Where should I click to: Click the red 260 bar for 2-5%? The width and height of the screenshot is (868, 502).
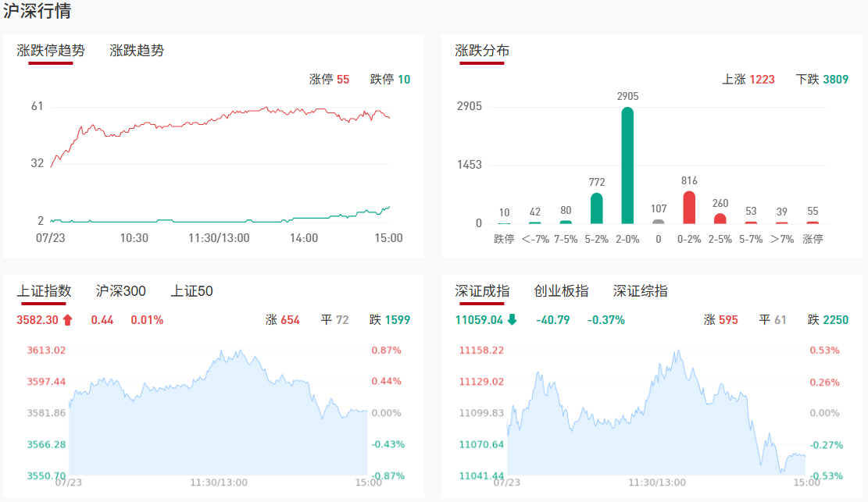[x=720, y=219]
